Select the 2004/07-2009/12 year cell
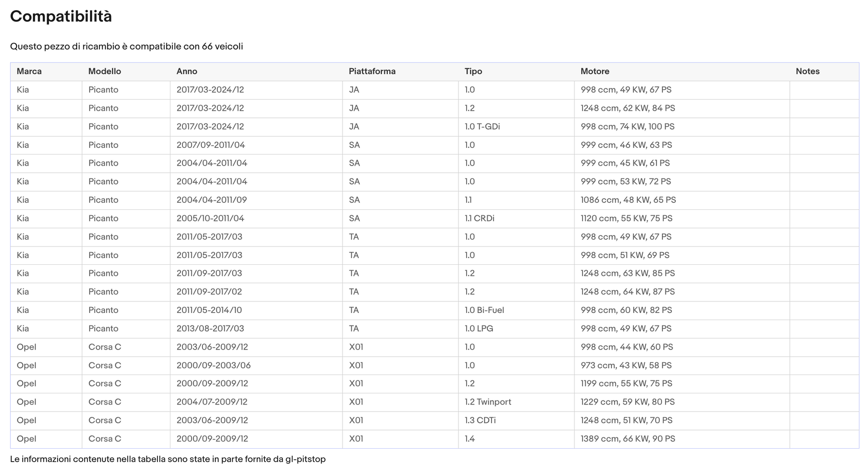The height and width of the screenshot is (471, 868). coord(256,402)
